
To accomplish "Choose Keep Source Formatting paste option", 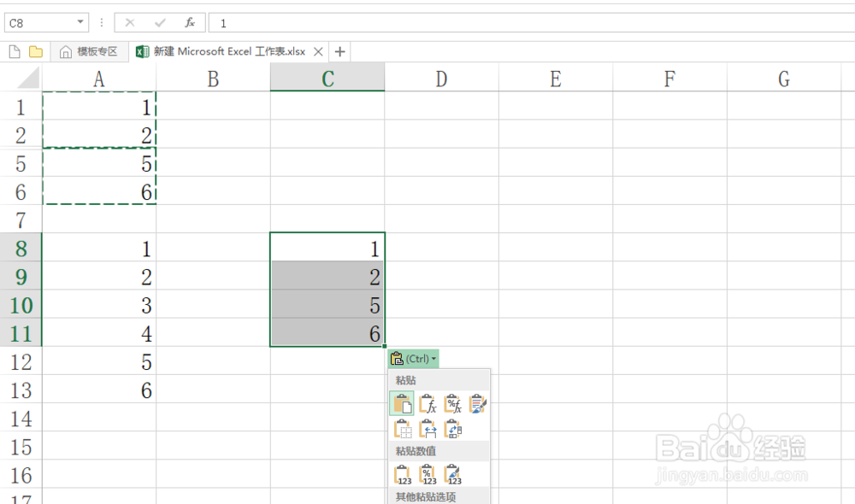I will pos(478,404).
